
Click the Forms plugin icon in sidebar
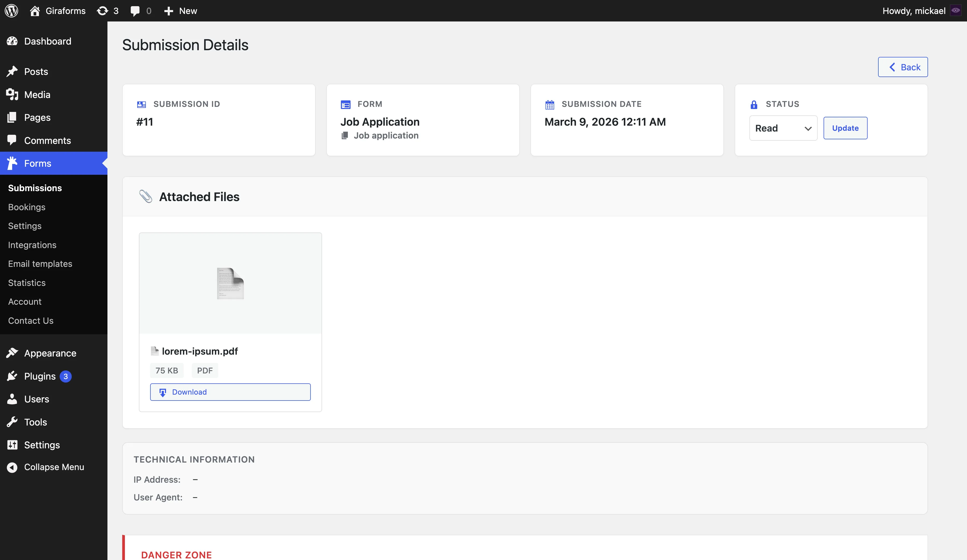13,163
